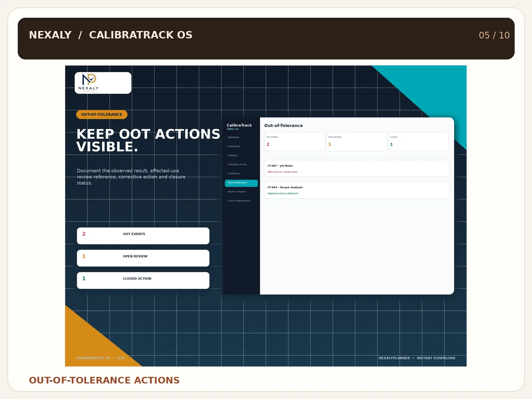Screen dimensions: 532x399
Task: Go to Costs & Replacement sidebar item
Action: click(239, 201)
